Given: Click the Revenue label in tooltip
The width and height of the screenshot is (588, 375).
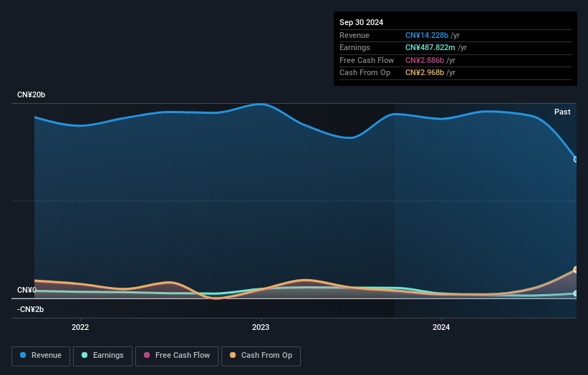Looking at the screenshot, I should point(355,35).
